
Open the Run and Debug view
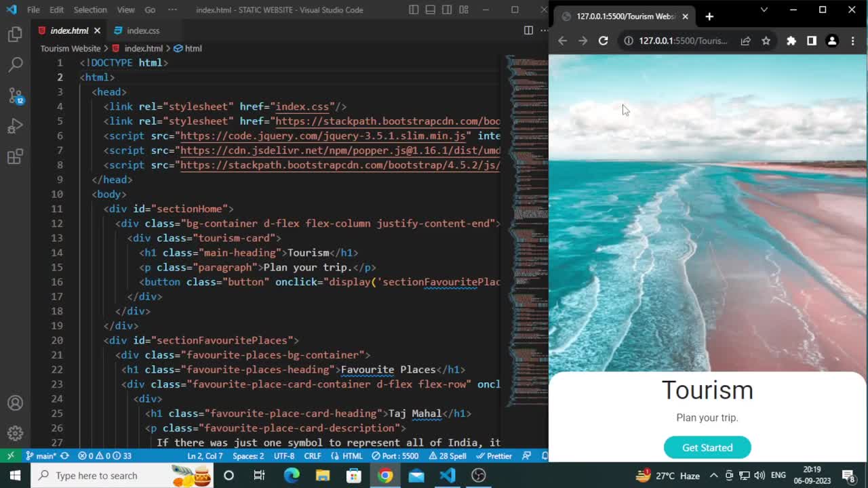[15, 127]
